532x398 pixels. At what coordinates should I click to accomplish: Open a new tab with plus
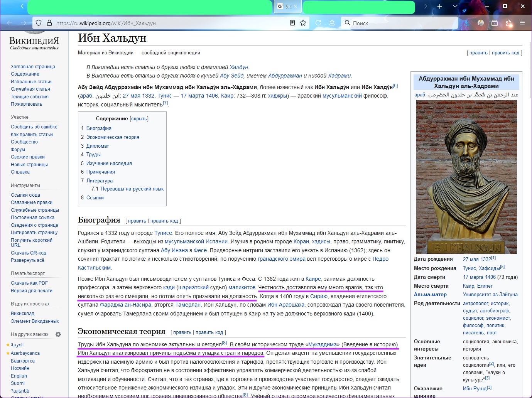439,7
